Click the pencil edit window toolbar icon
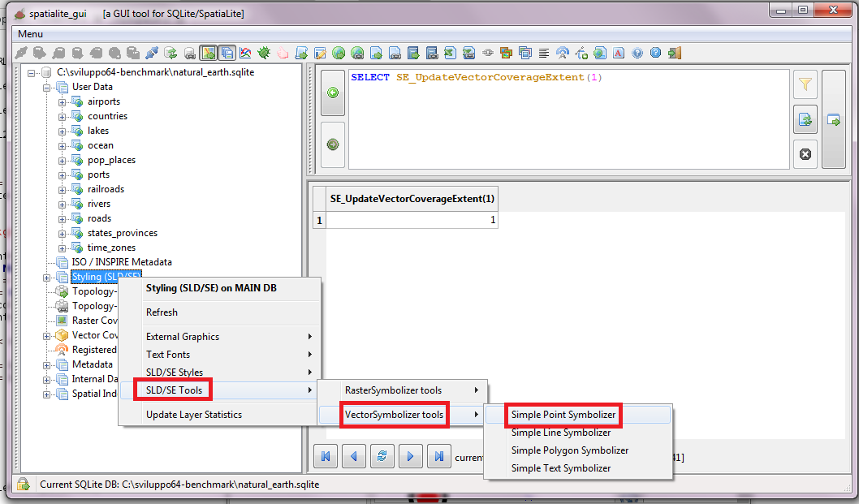Viewport: 859px width, 504px height. [320, 53]
